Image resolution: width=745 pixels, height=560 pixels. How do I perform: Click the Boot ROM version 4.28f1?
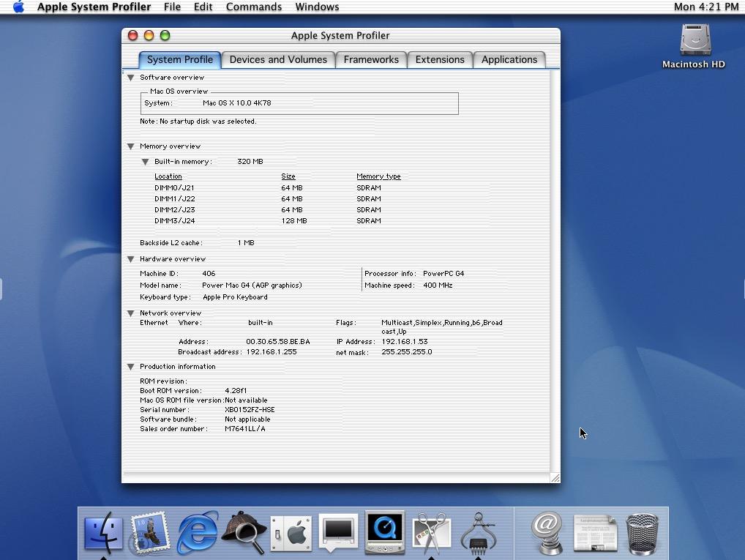[236, 391]
